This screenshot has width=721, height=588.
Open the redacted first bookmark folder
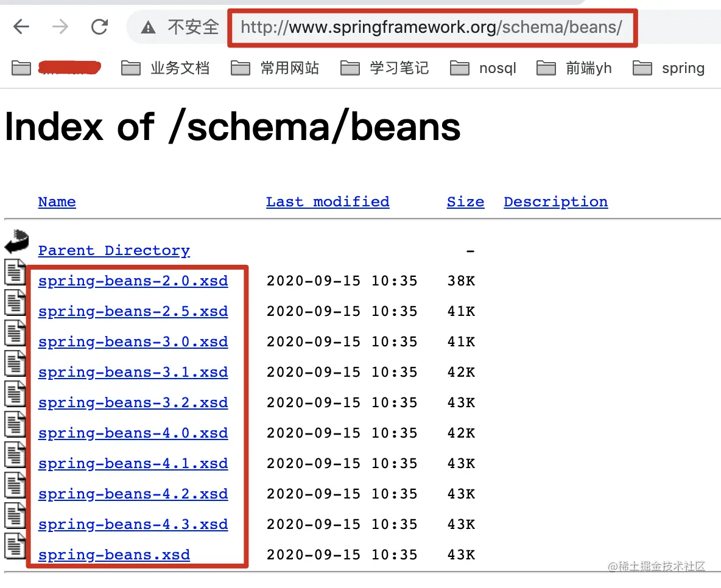[56, 68]
